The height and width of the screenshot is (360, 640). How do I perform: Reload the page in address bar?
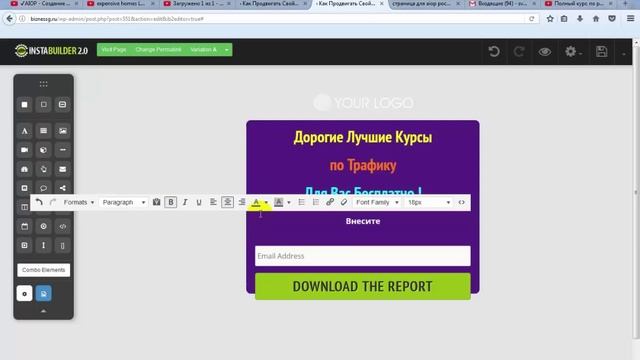[531, 19]
